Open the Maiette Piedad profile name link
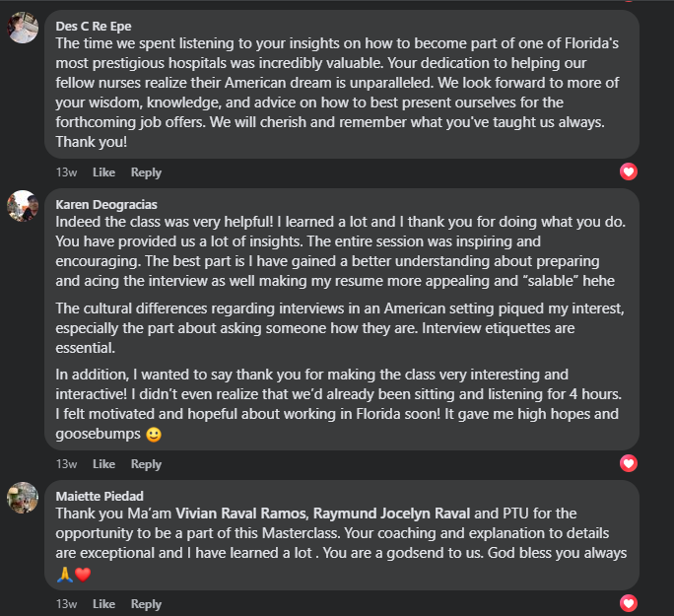Screen dimensions: 674x616 pos(100,496)
